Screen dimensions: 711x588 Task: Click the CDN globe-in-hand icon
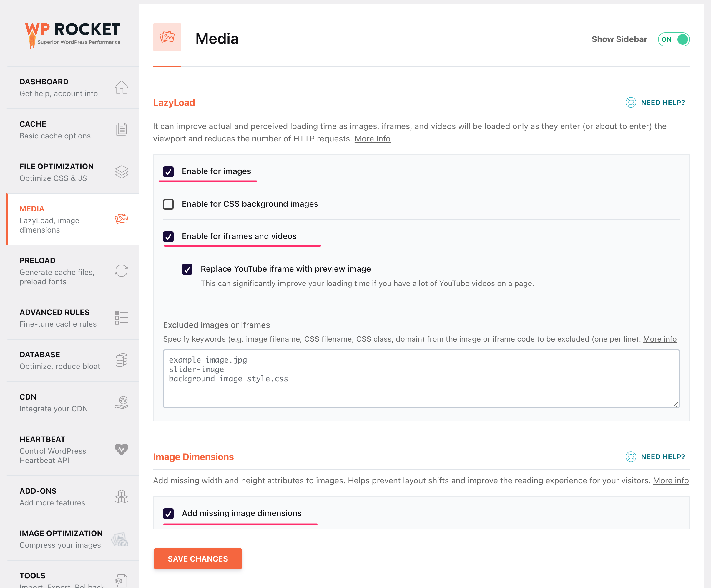(121, 402)
